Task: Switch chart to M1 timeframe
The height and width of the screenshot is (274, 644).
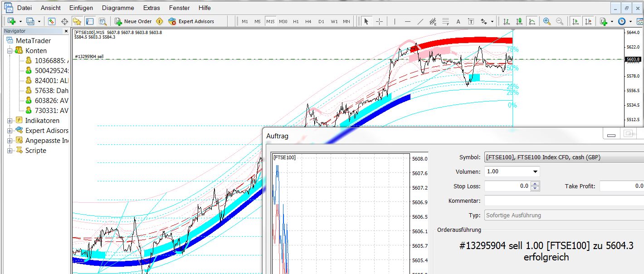Action: click(x=245, y=21)
